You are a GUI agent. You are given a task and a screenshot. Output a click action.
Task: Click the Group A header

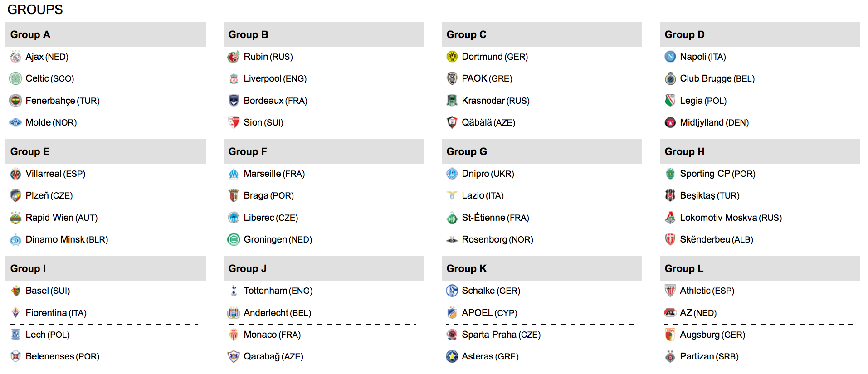tap(30, 35)
